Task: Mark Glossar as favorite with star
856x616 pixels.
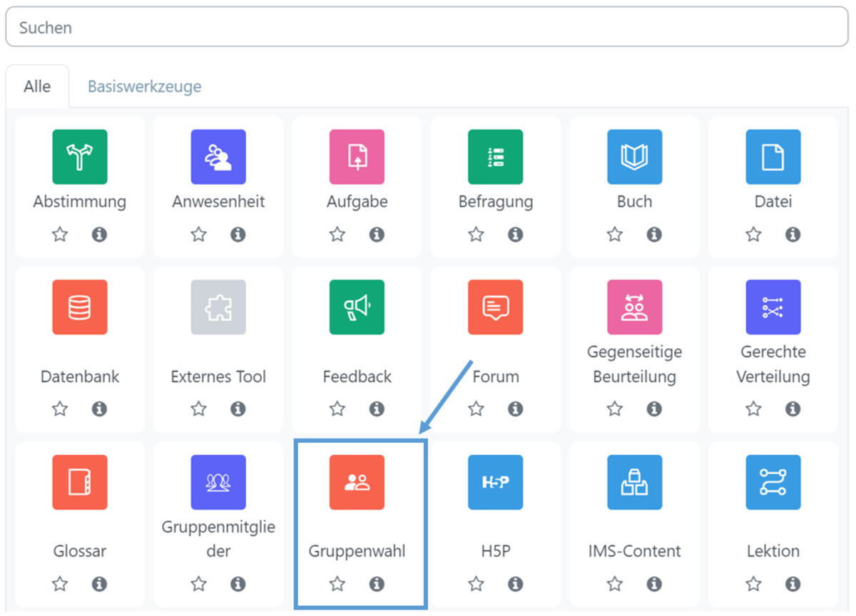Action: 60,584
